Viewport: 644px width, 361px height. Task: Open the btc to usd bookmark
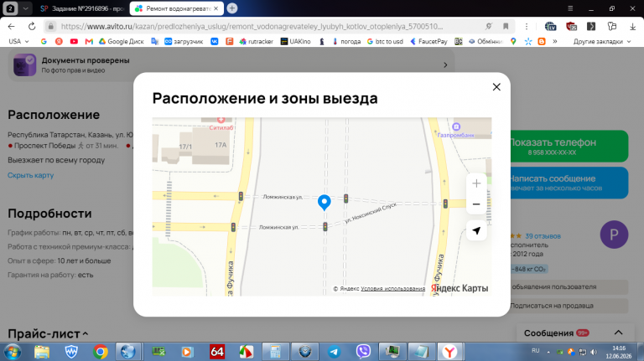385,41
